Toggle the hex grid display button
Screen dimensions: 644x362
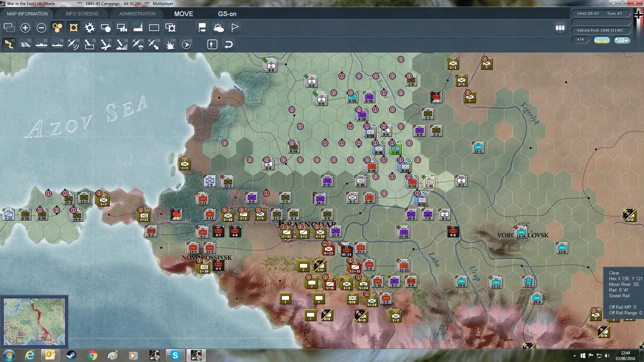pyautogui.click(x=57, y=28)
